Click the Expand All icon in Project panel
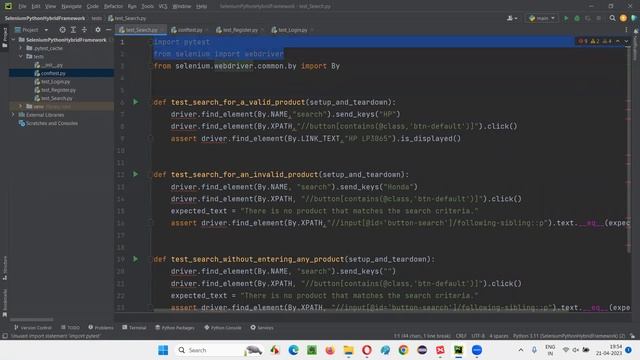 [x=73, y=30]
